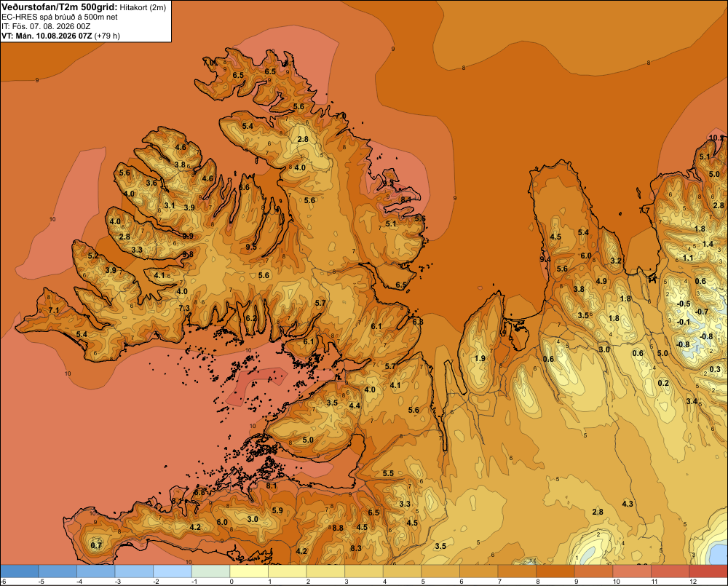The image size is (728, 586).
Task: Click the 6.2 temperature label near southern fjords
Action: point(251,318)
